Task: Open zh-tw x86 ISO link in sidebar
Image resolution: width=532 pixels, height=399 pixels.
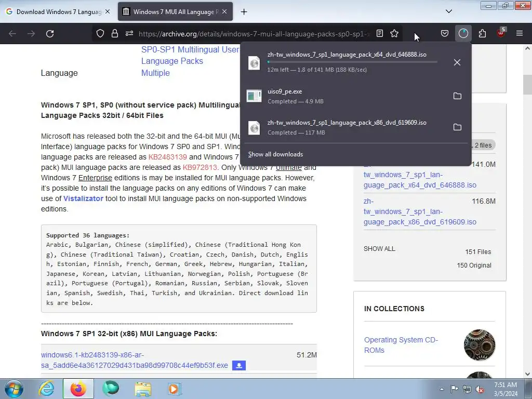Action: tap(420, 211)
